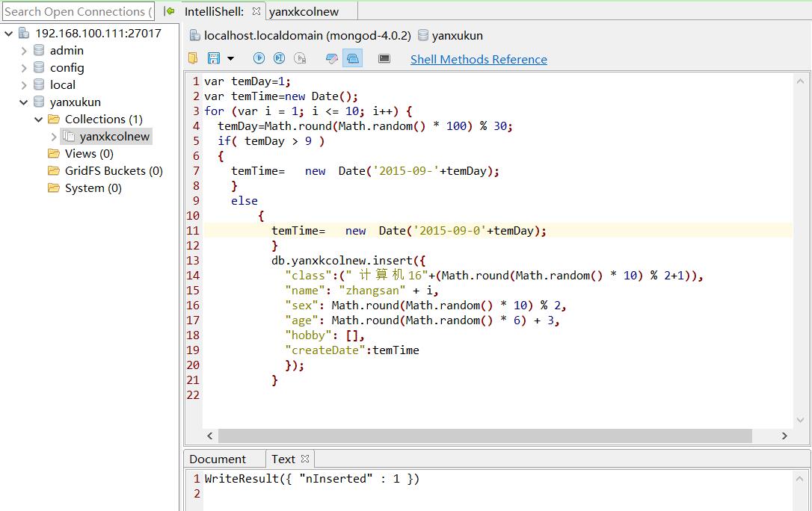
Task: Expand the config database node
Action: (24, 68)
